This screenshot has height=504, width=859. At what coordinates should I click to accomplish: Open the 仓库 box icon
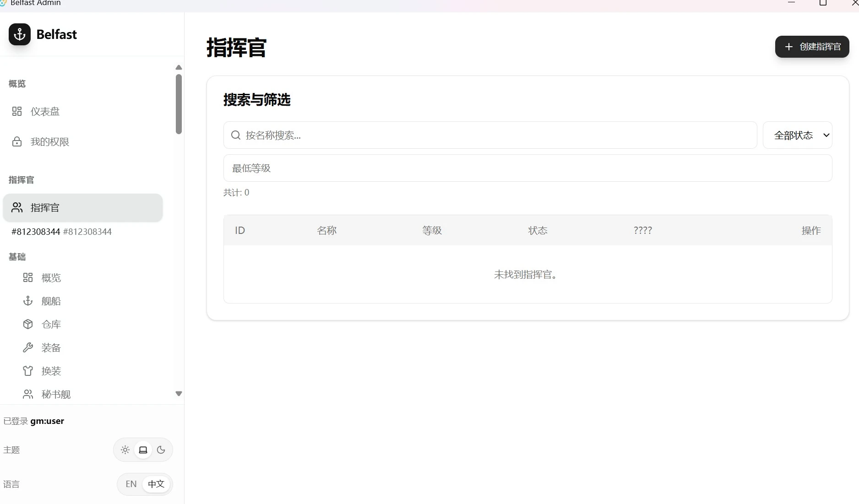coord(28,324)
